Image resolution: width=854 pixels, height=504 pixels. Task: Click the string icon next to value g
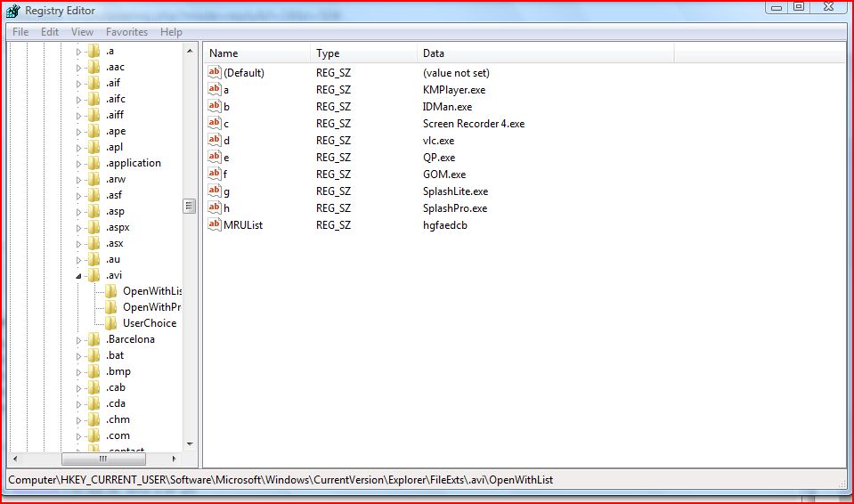tap(214, 191)
